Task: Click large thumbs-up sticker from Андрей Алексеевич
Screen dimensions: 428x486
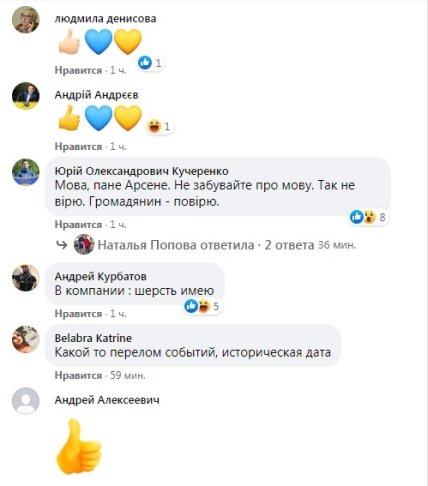Action: (x=79, y=446)
